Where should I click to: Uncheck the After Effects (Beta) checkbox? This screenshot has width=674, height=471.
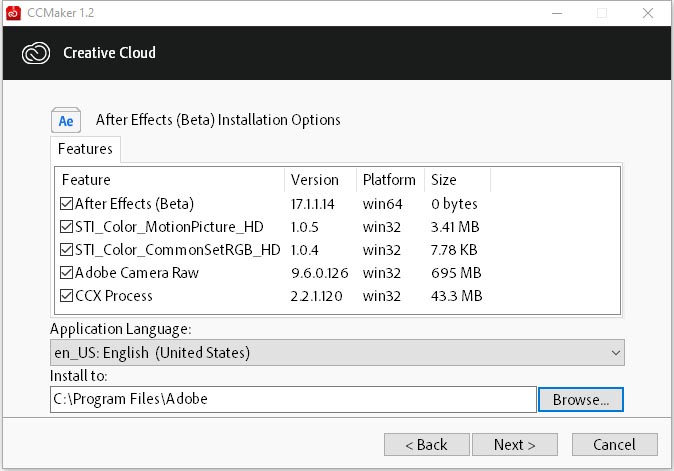[x=66, y=203]
